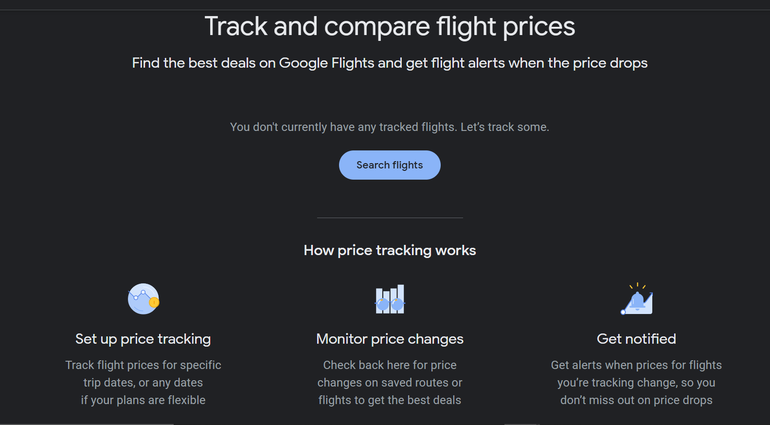Image resolution: width=770 pixels, height=425 pixels.
Task: Click the "trip dates, or any dates" line
Action: (x=143, y=383)
